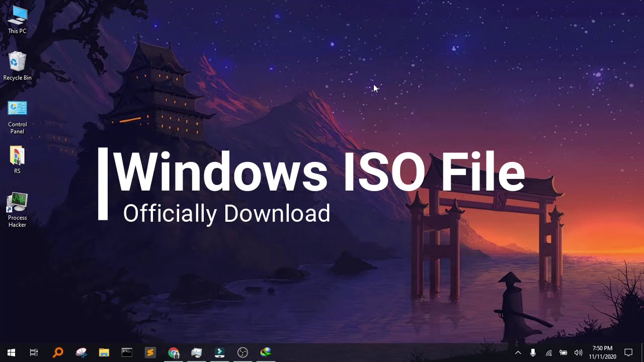The height and width of the screenshot is (362, 644).
Task: Switch to OBS Studio on the taskbar
Action: coord(243,352)
